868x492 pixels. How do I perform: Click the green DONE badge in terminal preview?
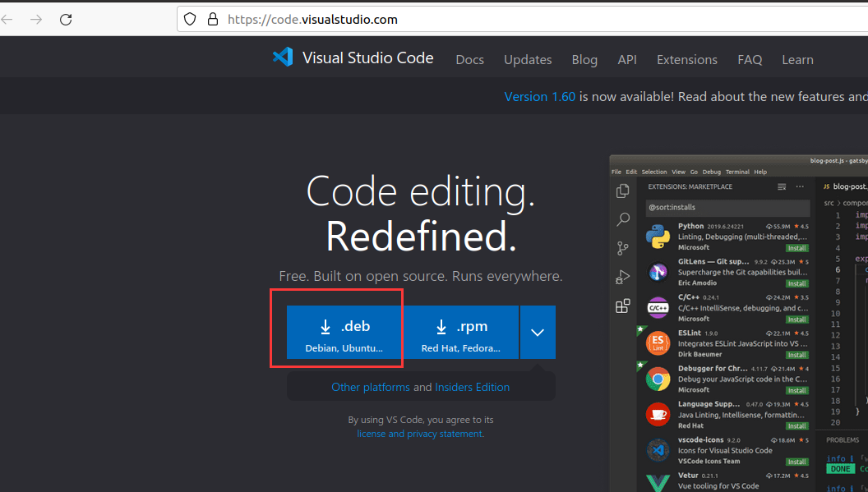840,469
